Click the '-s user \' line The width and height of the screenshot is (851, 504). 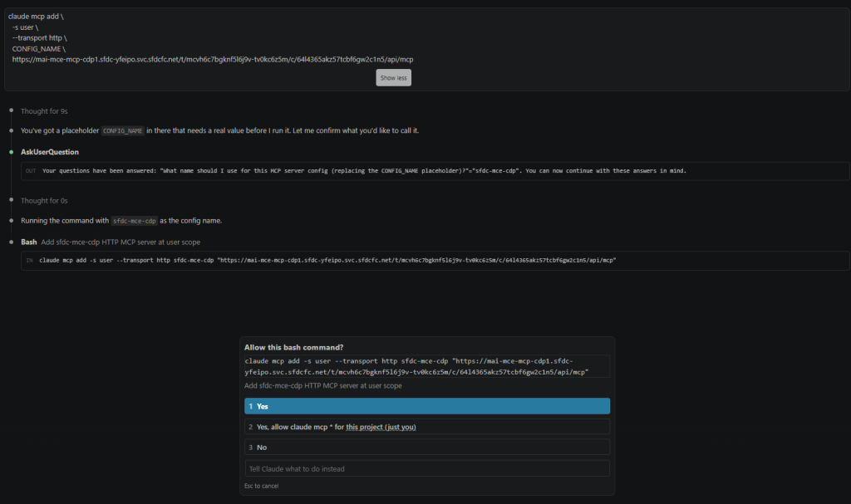coord(26,27)
